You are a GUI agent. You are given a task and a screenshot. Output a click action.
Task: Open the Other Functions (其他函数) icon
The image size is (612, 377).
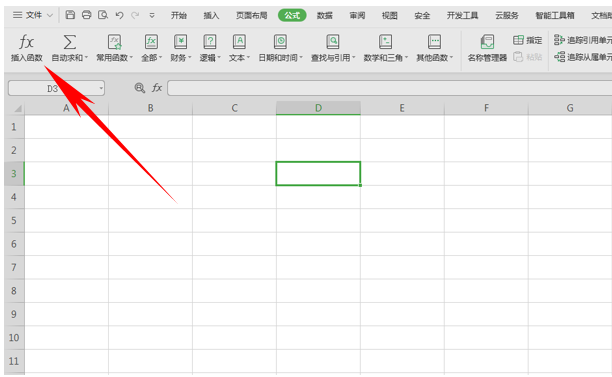click(434, 41)
